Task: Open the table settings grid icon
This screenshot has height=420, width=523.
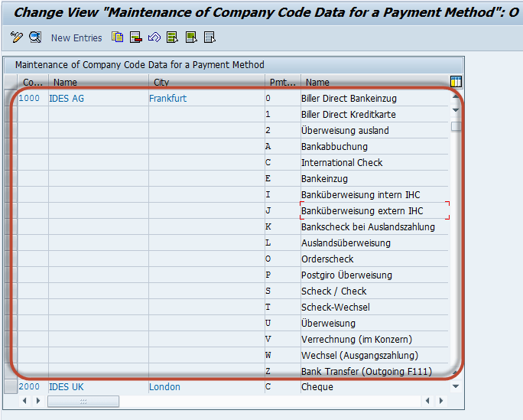Action: (x=456, y=82)
